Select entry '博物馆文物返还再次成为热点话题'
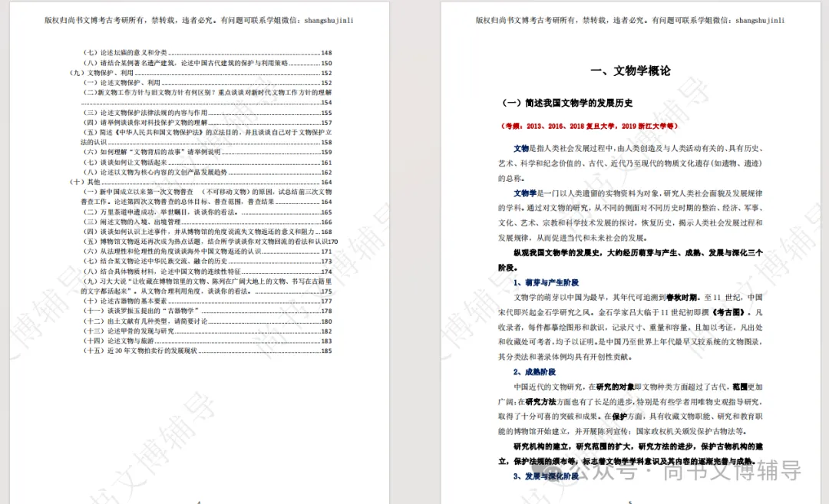The height and width of the screenshot is (504, 829). (210, 242)
